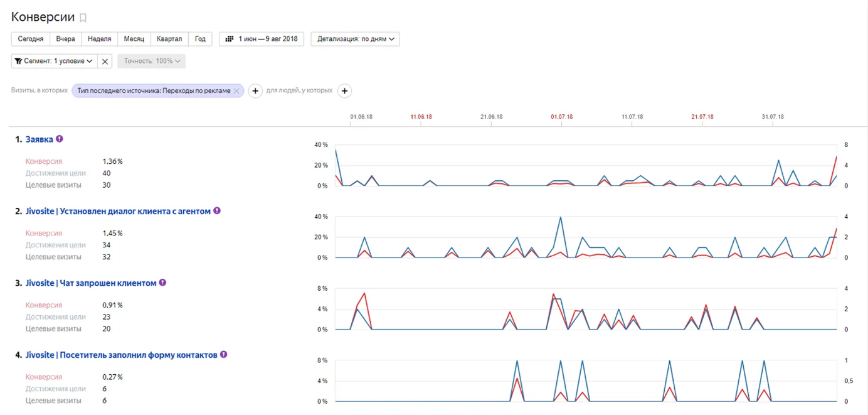Open the Заявка goal link
868x415 pixels.
pyautogui.click(x=39, y=139)
